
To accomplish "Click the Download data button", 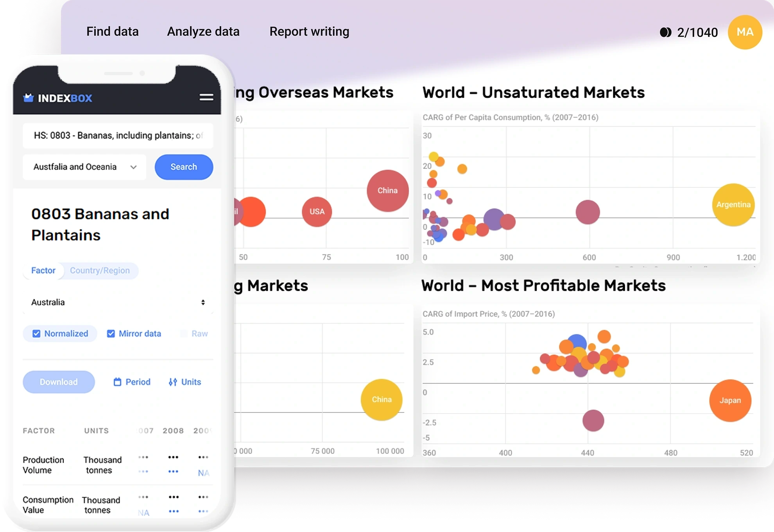I will pos(58,382).
